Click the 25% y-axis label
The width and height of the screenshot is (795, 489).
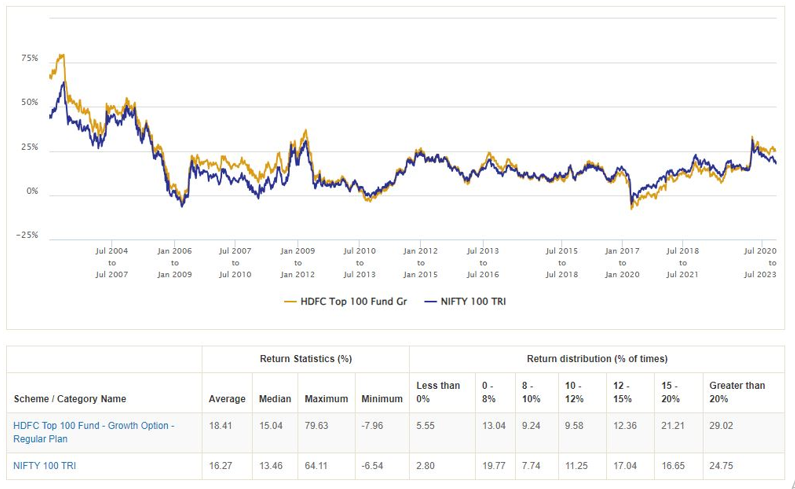(x=30, y=147)
